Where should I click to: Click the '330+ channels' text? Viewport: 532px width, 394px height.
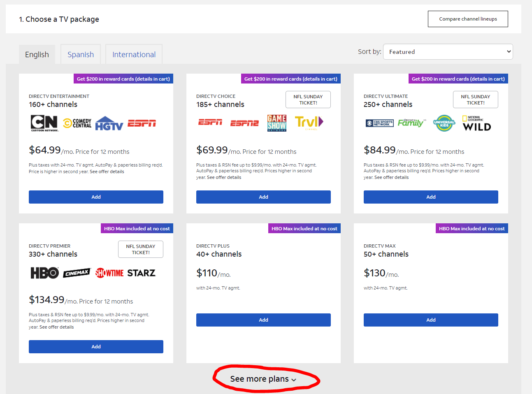click(53, 254)
